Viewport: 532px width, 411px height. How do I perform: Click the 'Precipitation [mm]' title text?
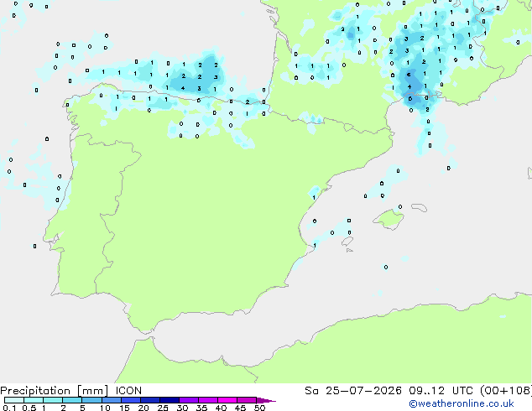pos(55,391)
